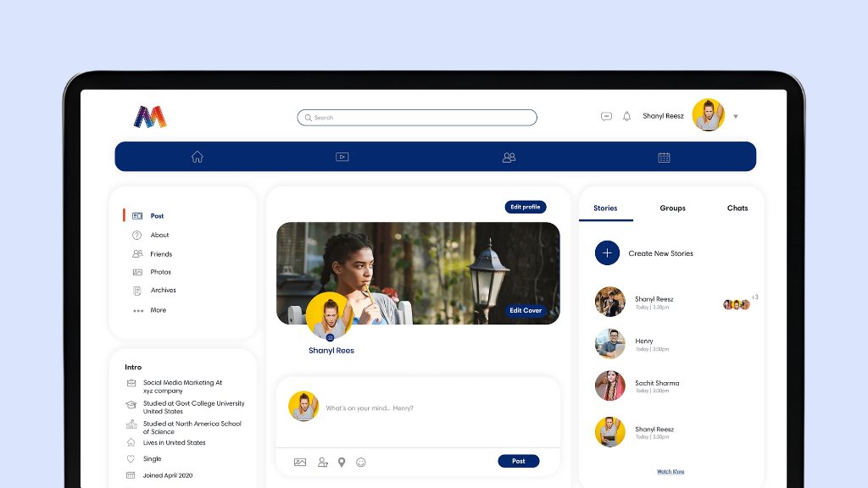Add location with the pin icon

click(x=342, y=462)
